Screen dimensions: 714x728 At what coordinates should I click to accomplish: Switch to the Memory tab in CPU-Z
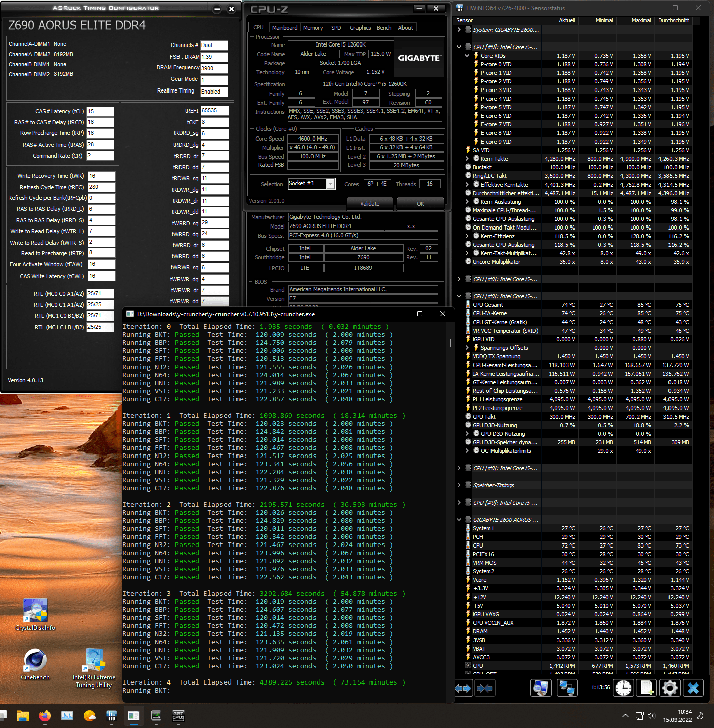tap(313, 28)
